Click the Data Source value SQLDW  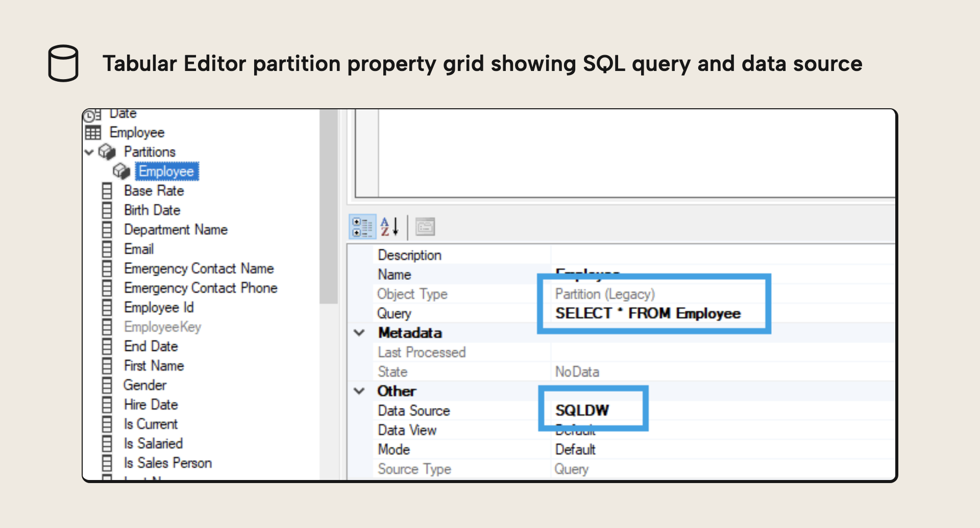tap(582, 411)
